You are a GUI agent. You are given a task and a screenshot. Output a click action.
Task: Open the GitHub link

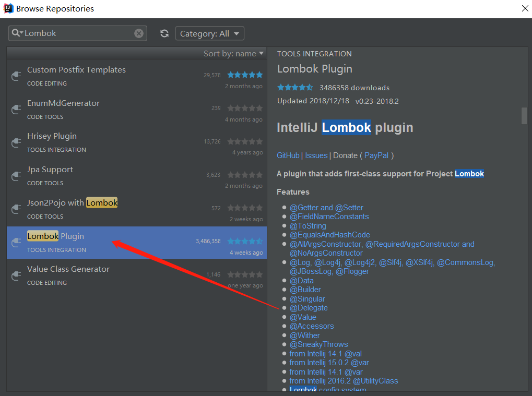(288, 155)
